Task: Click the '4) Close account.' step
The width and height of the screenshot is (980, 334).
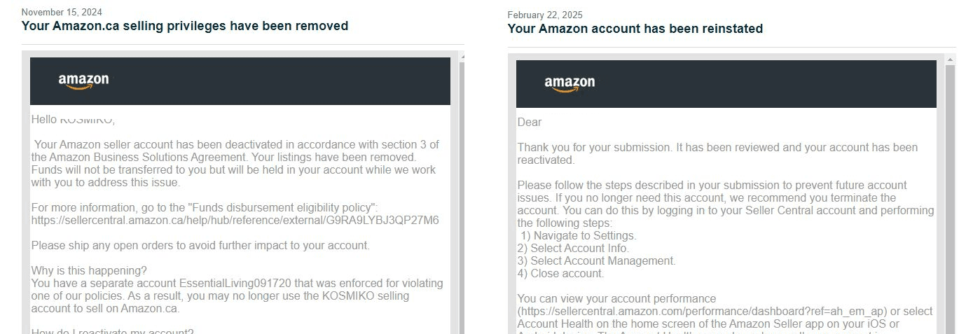Action: [560, 274]
